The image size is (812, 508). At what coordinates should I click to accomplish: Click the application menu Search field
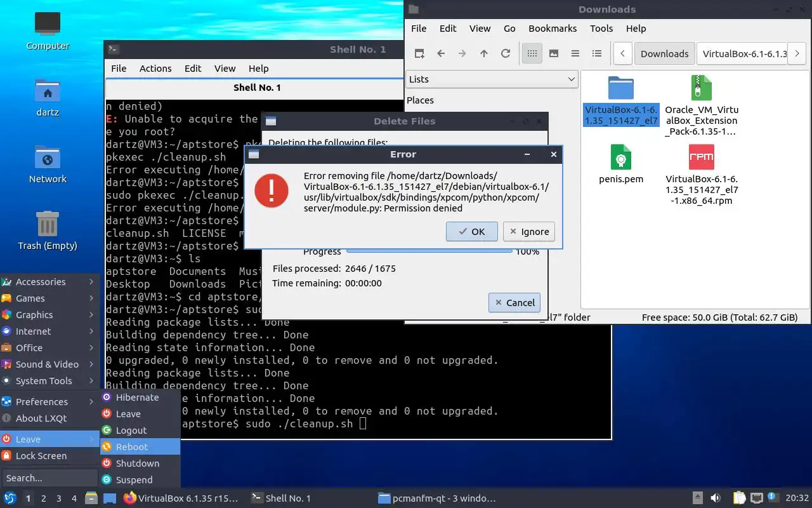49,478
